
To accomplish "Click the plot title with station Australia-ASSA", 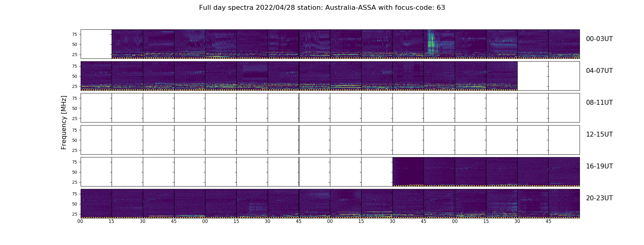I will (x=322, y=8).
